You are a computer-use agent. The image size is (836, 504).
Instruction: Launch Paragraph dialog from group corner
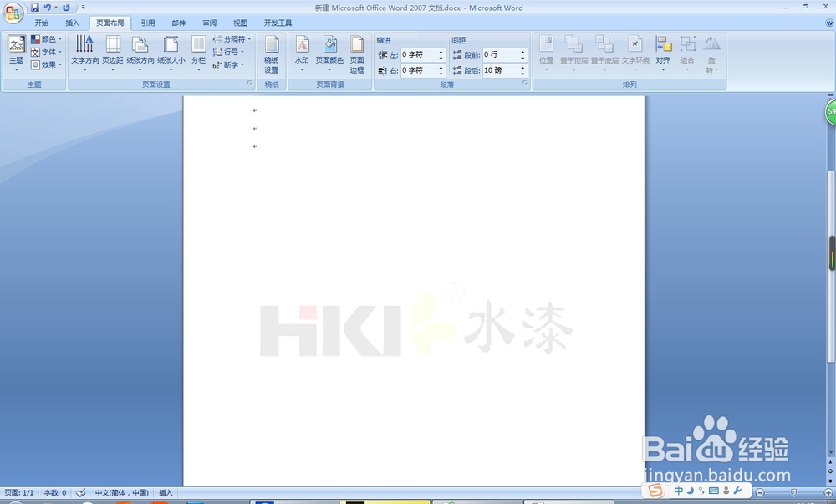tap(525, 84)
